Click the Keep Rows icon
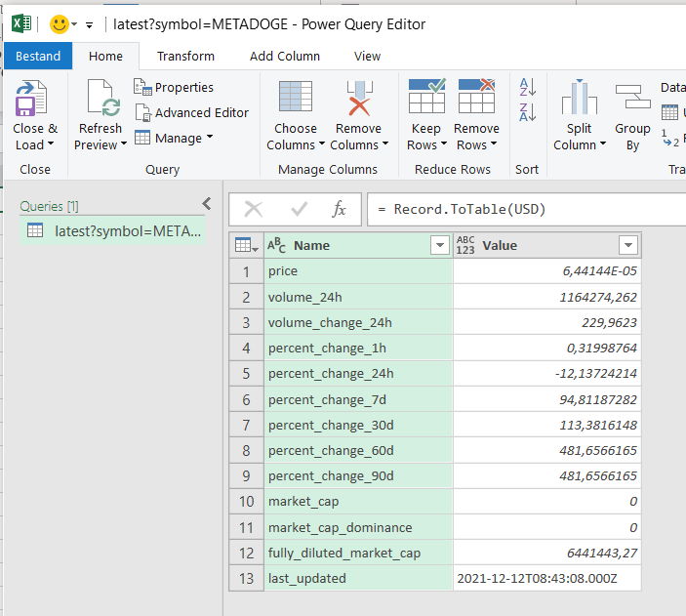Viewport: 686px width, 616px height. (x=426, y=96)
